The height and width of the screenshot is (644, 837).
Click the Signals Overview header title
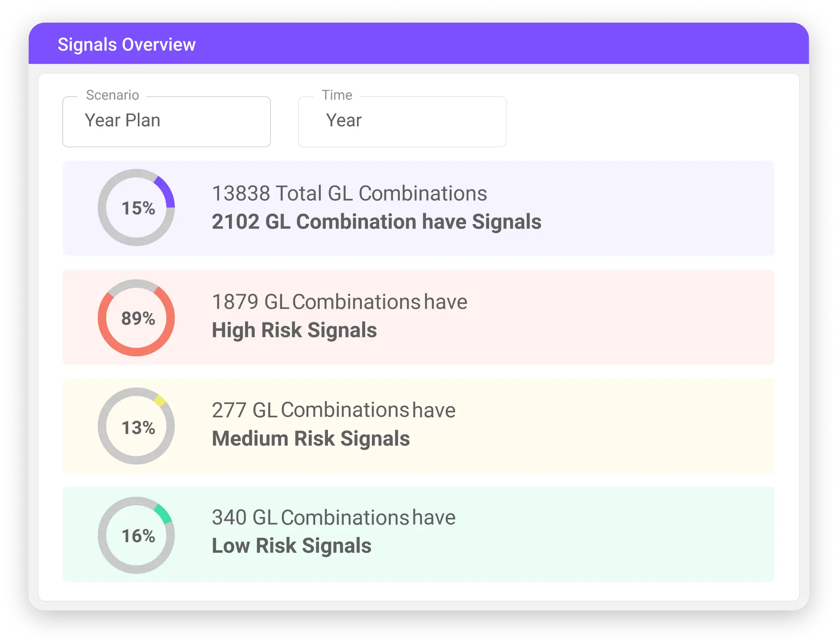click(x=126, y=44)
